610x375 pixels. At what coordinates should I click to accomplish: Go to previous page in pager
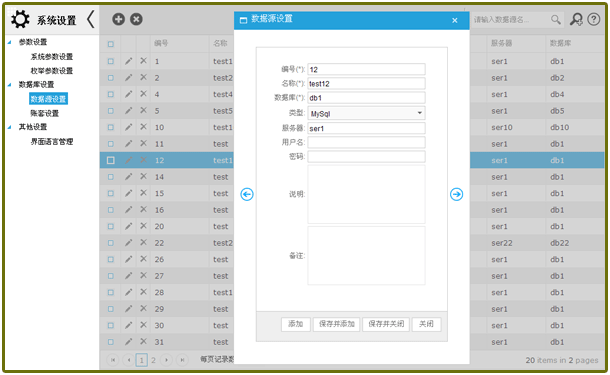(128, 360)
